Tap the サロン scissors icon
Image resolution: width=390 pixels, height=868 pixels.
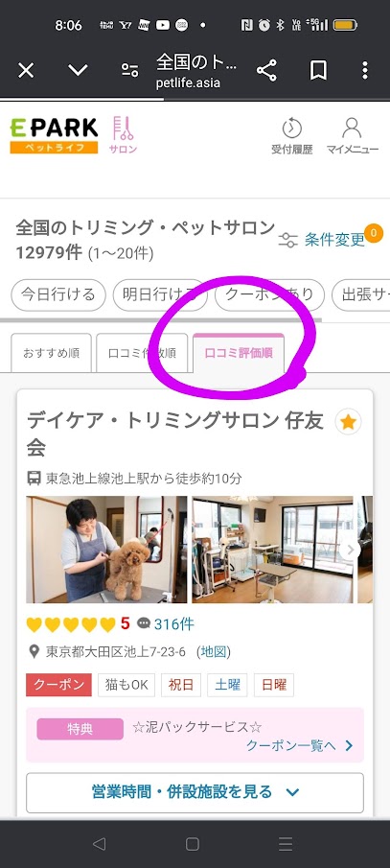pos(123,135)
